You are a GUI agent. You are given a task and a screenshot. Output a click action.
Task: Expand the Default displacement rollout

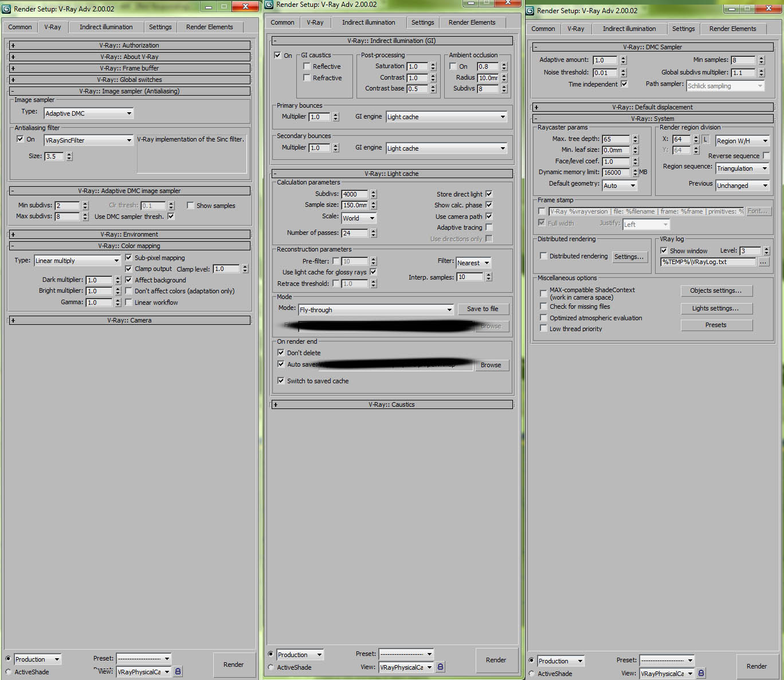653,107
